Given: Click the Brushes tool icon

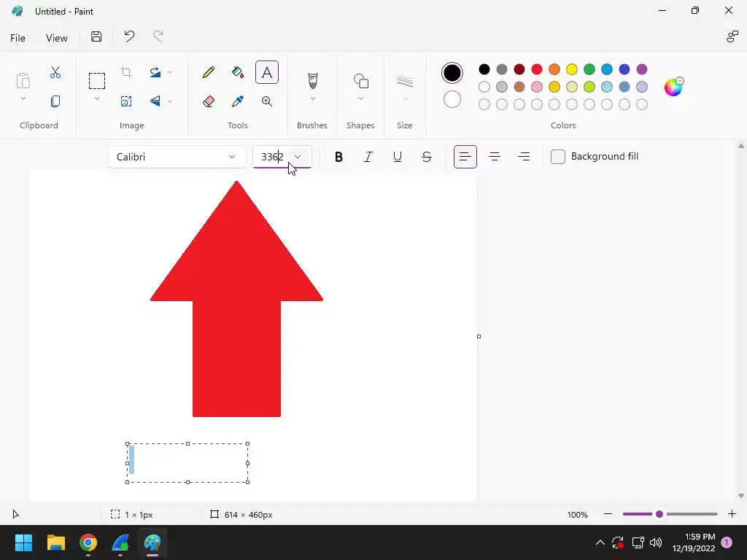Looking at the screenshot, I should 312,80.
